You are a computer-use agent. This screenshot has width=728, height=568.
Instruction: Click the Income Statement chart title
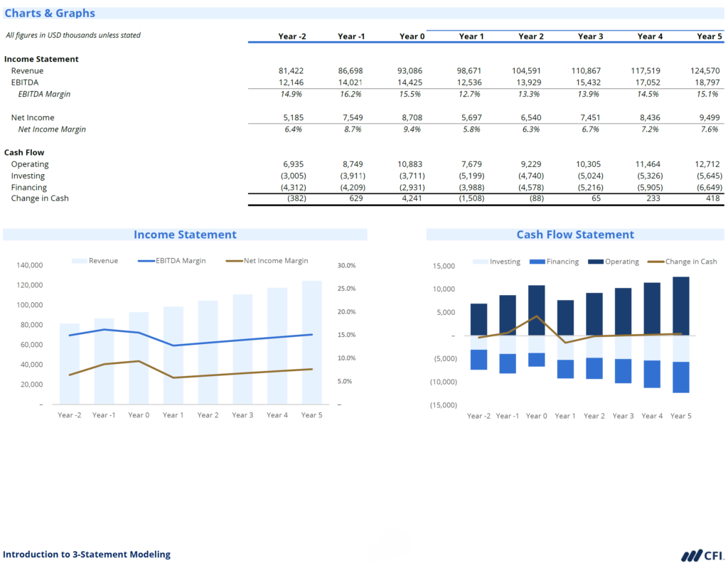click(x=185, y=235)
